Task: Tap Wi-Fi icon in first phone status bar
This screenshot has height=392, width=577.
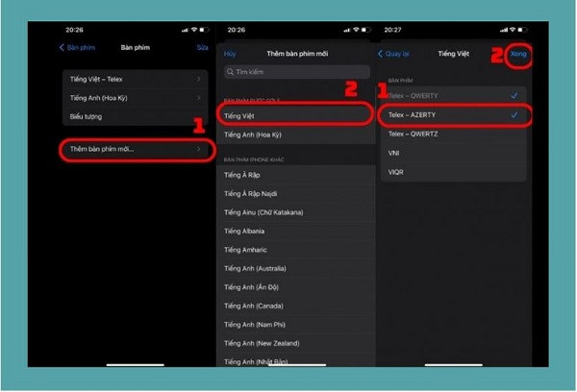Action: pyautogui.click(x=194, y=30)
